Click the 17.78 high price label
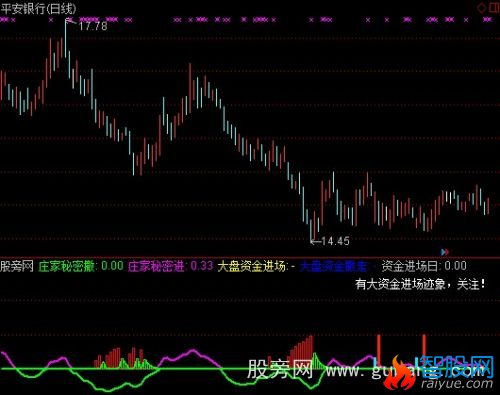500x395 pixels. pyautogui.click(x=93, y=26)
